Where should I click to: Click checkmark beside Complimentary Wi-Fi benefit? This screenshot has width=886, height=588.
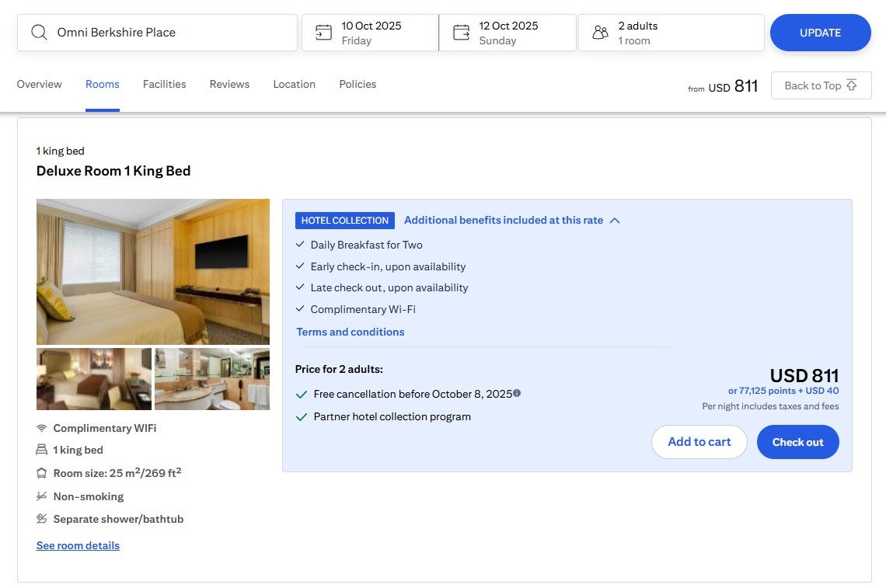pos(300,308)
